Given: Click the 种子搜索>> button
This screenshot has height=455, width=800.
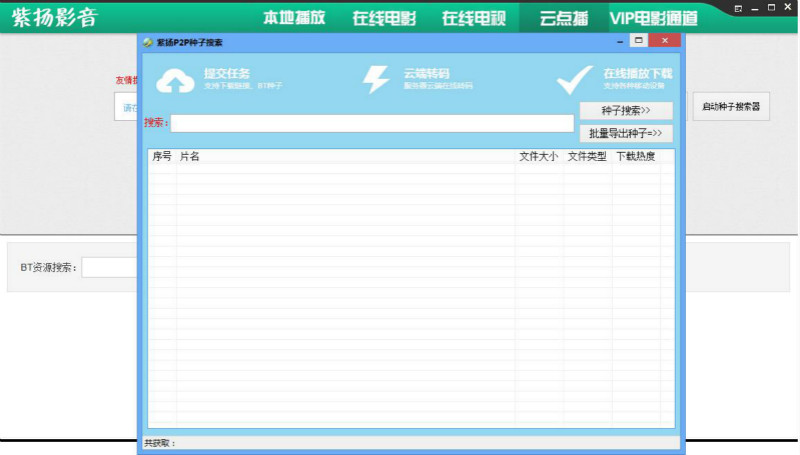Looking at the screenshot, I should 626,110.
